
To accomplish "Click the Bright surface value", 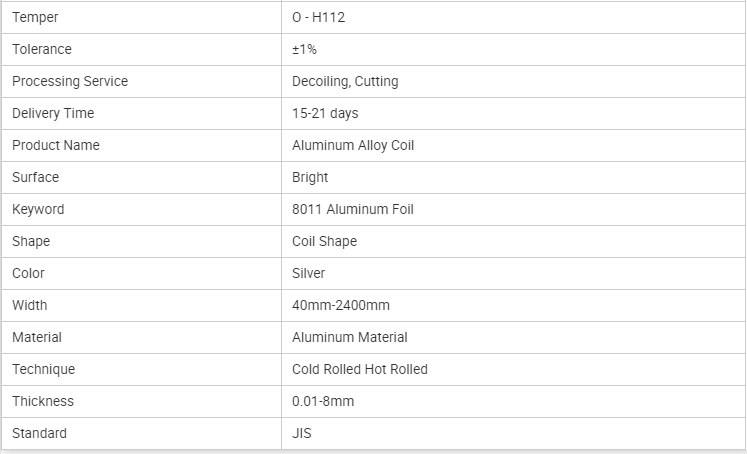I will coord(310,177).
